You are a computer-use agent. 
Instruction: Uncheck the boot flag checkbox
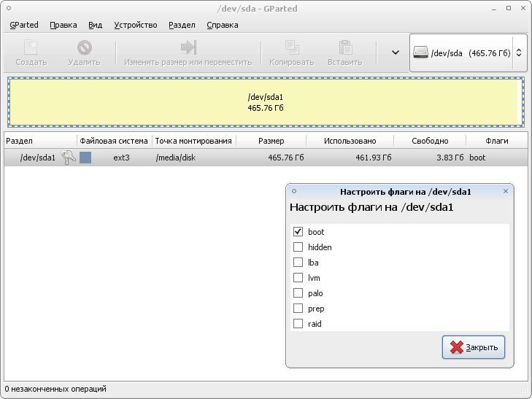click(298, 231)
